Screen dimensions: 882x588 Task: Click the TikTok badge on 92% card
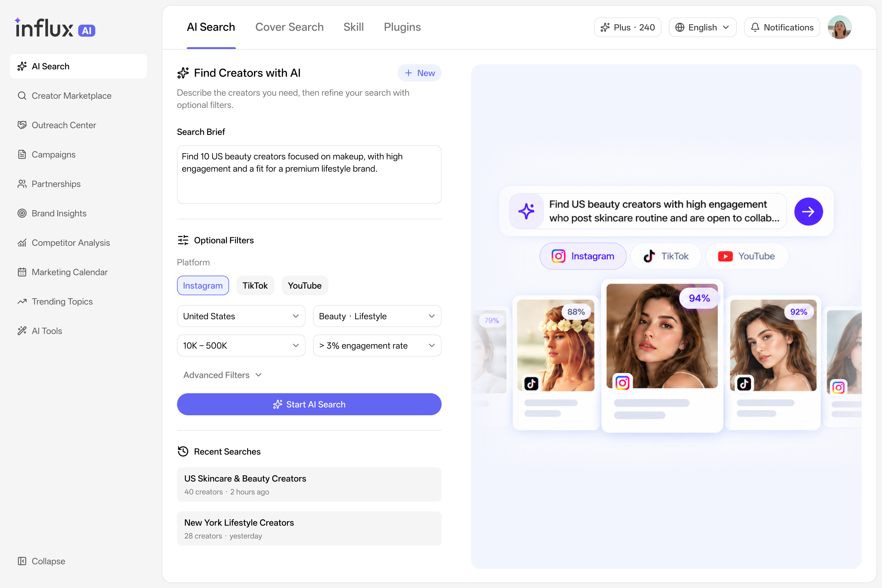[x=744, y=384]
